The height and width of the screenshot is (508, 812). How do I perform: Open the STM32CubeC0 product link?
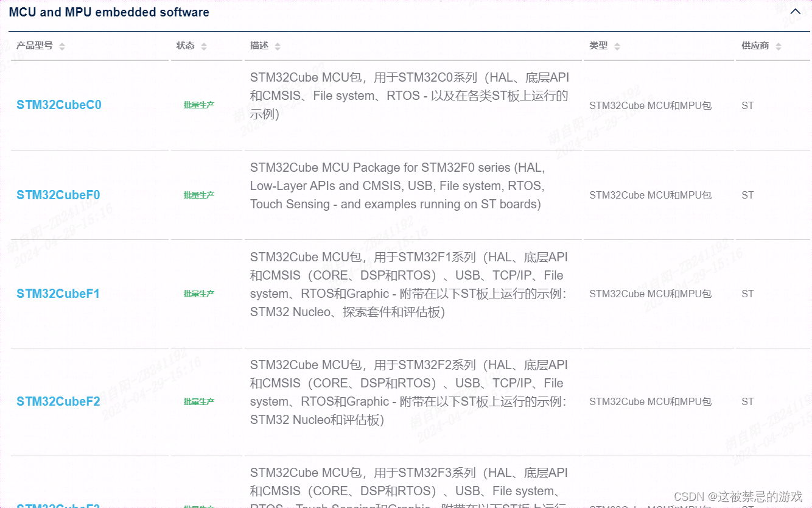[59, 105]
